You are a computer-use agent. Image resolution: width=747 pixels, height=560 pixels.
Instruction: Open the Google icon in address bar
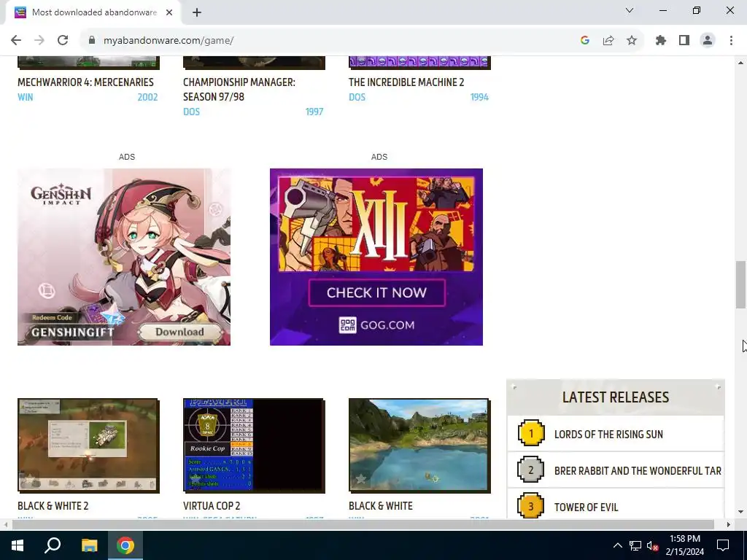pyautogui.click(x=585, y=41)
